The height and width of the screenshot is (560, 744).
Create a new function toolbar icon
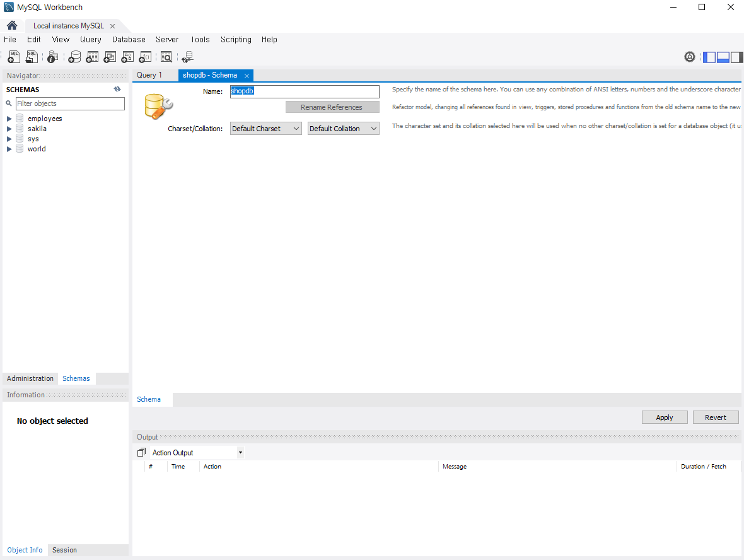coord(145,57)
